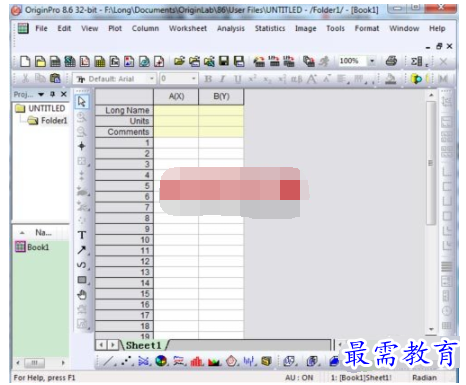Open the font size dropdown
Image resolution: width=466 pixels, height=385 pixels.
tap(194, 79)
